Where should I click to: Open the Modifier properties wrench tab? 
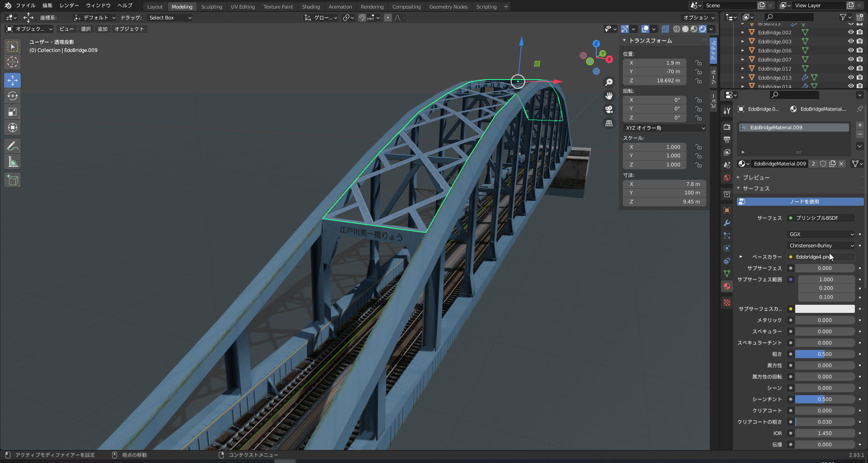[727, 223]
